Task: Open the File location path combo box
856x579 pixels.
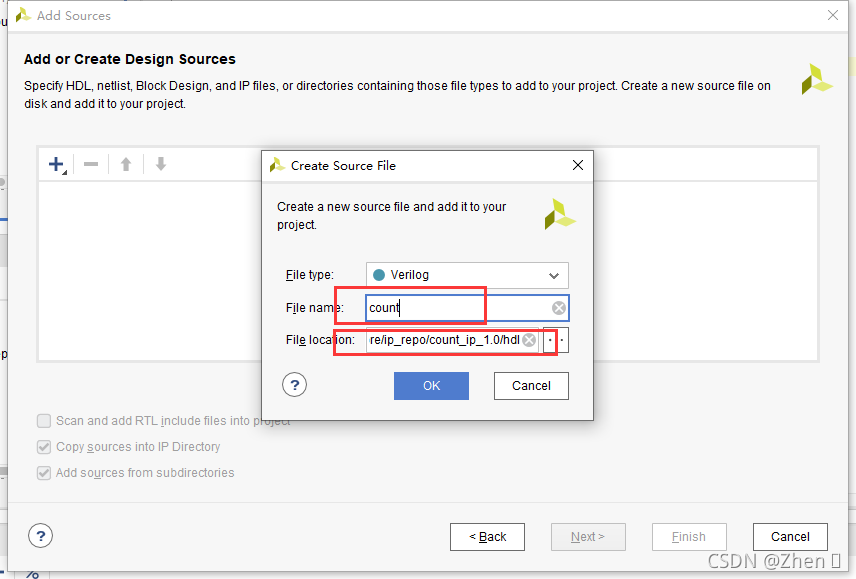Action: pyautogui.click(x=452, y=340)
